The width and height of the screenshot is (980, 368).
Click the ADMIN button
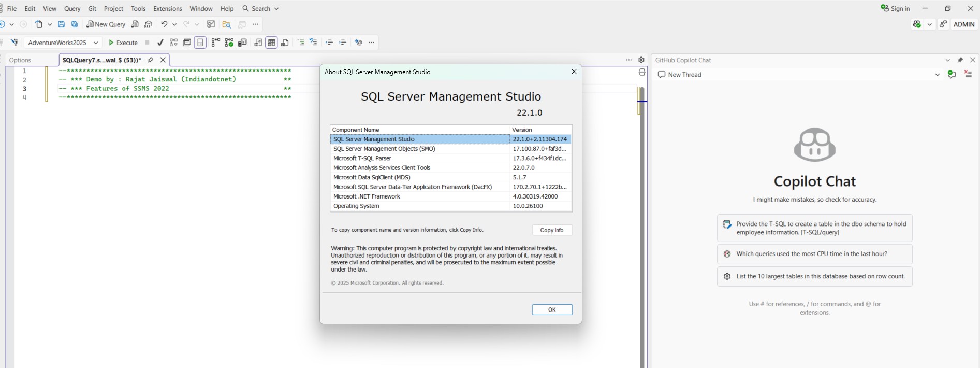point(964,24)
